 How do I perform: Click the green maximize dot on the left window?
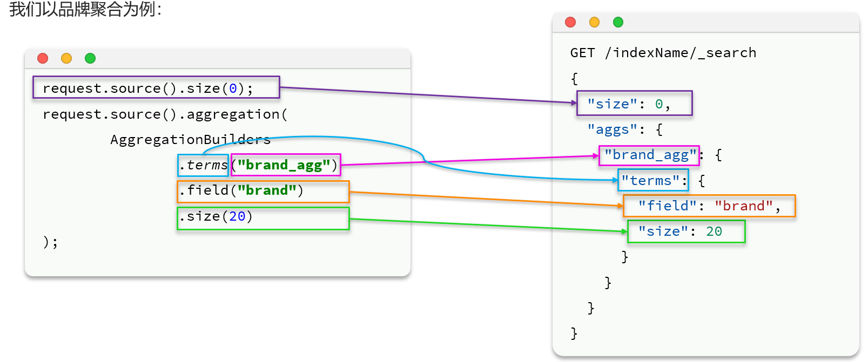(x=90, y=58)
